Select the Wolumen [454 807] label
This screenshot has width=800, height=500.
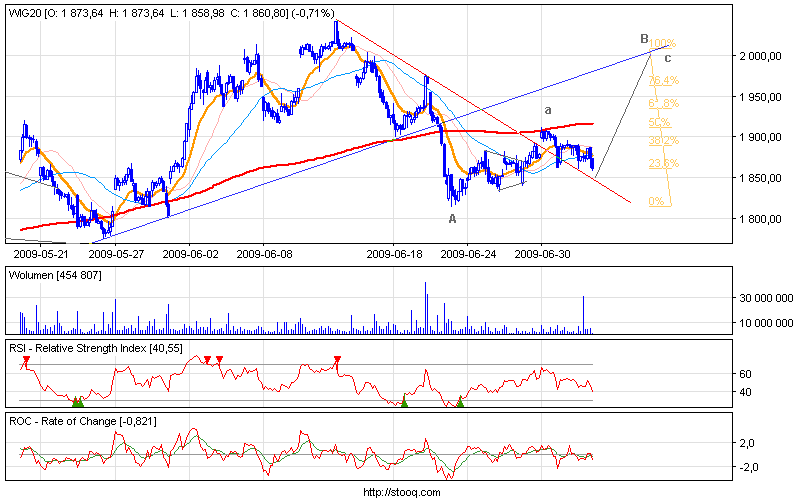coord(55,276)
